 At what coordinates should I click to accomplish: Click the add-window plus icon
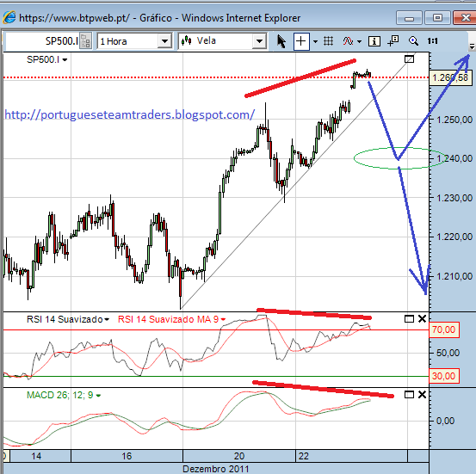[393, 40]
